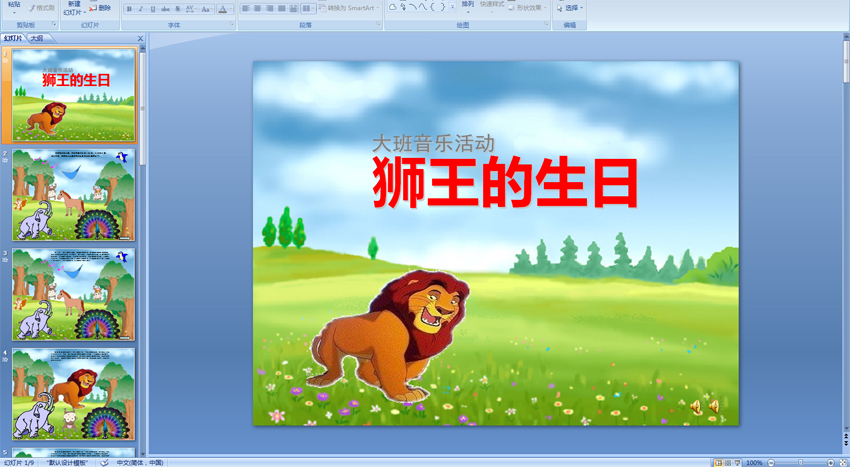The height and width of the screenshot is (467, 850).
Task: Align text left
Action: pyautogui.click(x=246, y=9)
